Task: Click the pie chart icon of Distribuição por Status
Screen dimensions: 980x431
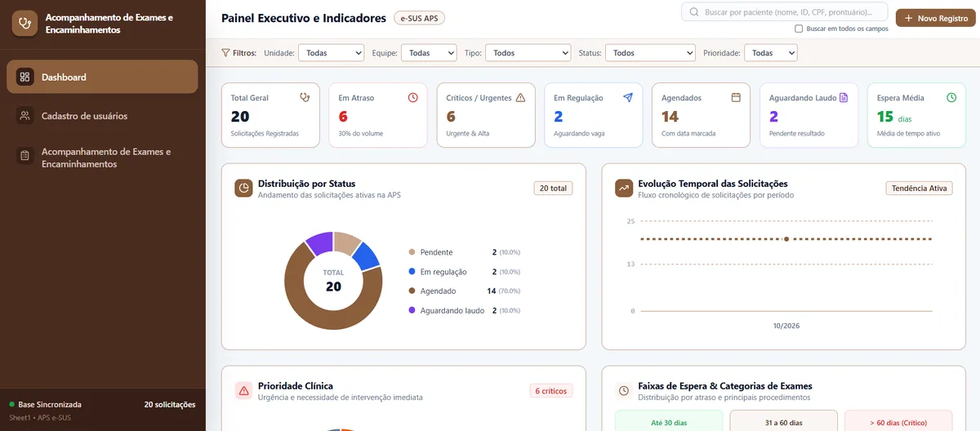Action: pyautogui.click(x=243, y=189)
